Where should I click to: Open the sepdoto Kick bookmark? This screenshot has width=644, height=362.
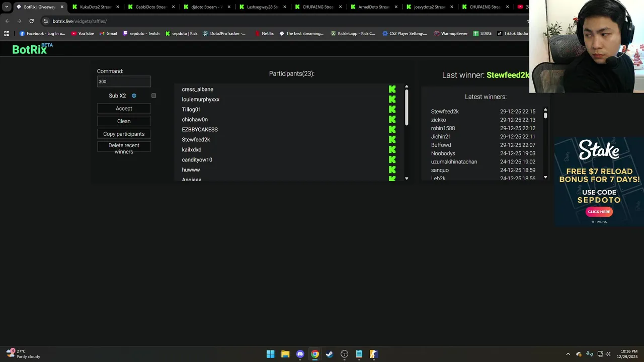(x=181, y=34)
